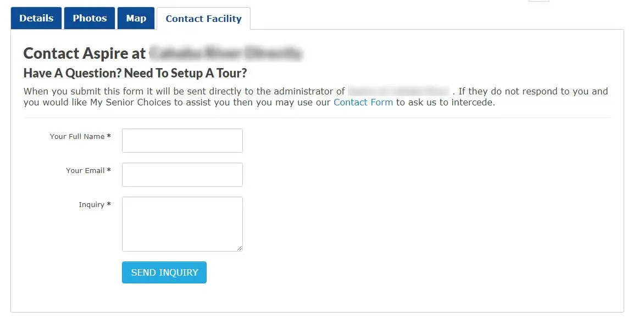
Task: Select the Map tab
Action: pos(136,18)
